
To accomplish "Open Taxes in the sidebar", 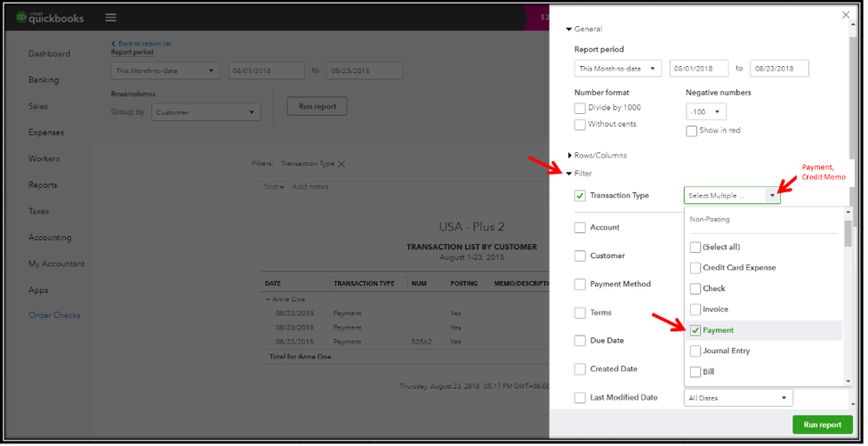I will 39,211.
